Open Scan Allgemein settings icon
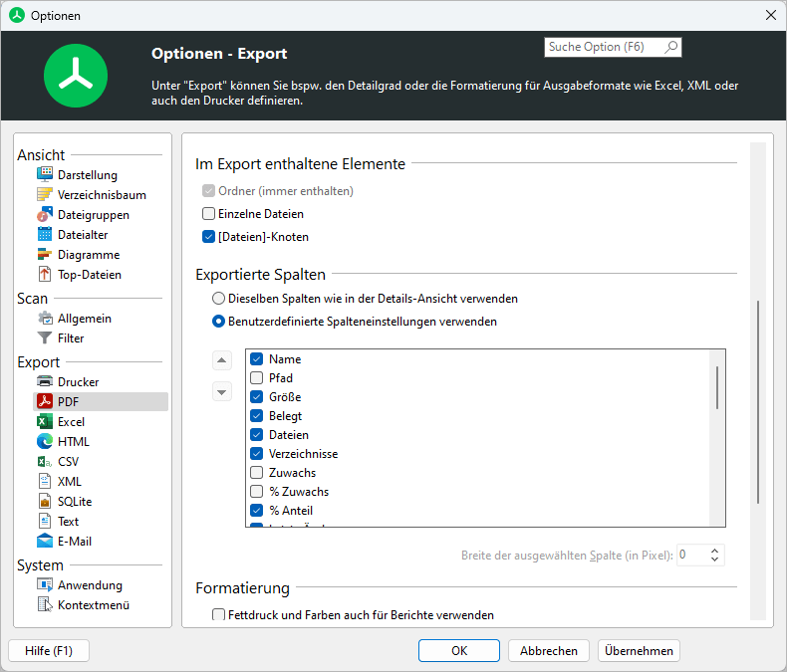 (45, 318)
